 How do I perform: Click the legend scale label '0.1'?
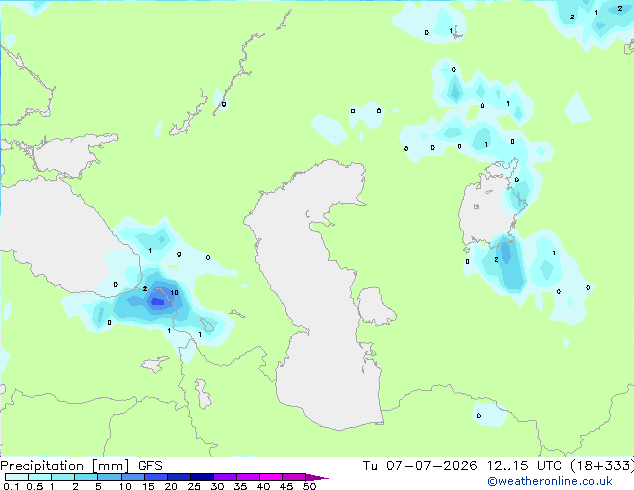click(x=11, y=486)
